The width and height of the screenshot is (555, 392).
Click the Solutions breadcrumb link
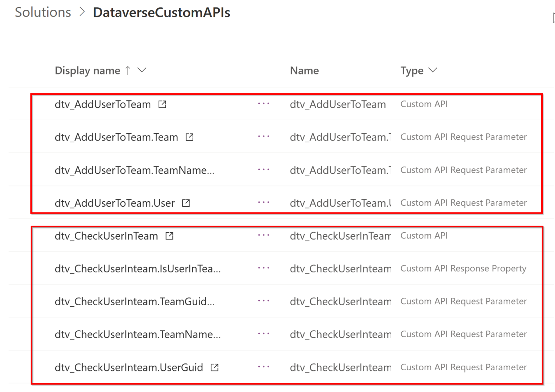pyautogui.click(x=42, y=12)
